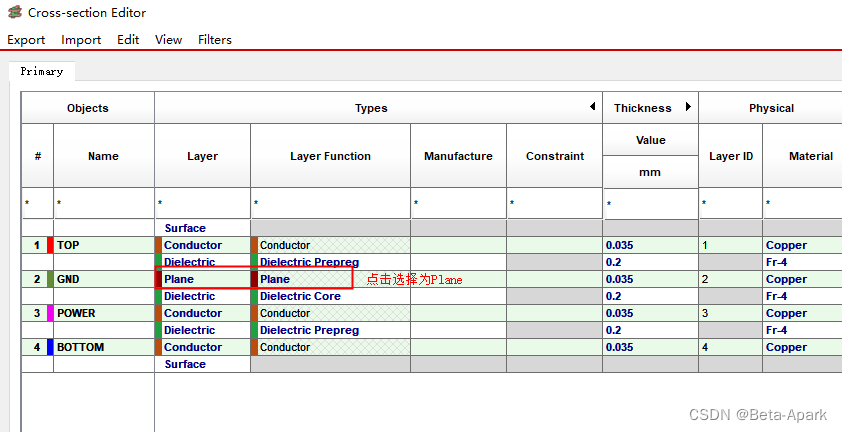Click the Layer Function filter field
842x432 pixels.
(330, 203)
